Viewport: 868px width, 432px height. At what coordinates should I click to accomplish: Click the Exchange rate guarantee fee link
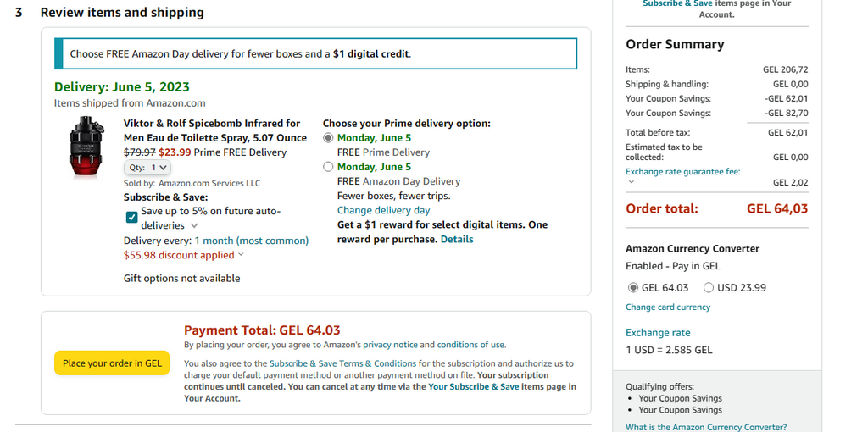coord(682,172)
